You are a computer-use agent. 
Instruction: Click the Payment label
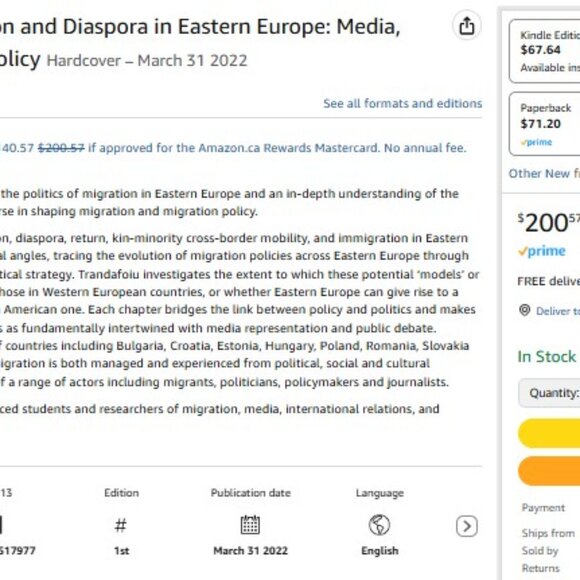coord(543,508)
